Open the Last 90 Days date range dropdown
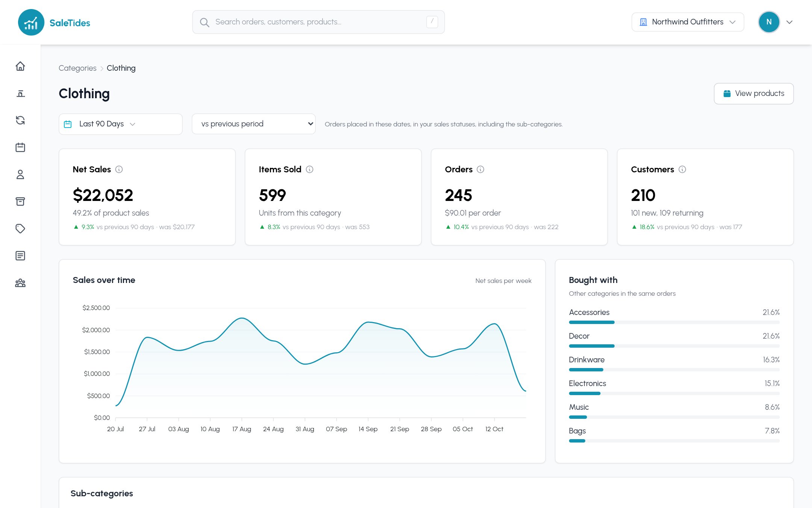Screen dimensions: 812x508 click(x=121, y=124)
